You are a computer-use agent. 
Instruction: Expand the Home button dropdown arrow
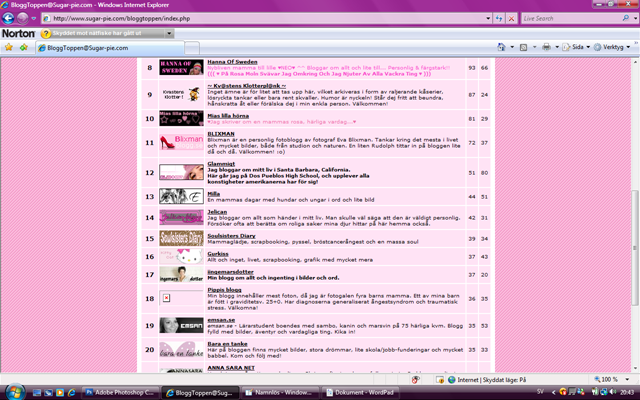click(512, 47)
